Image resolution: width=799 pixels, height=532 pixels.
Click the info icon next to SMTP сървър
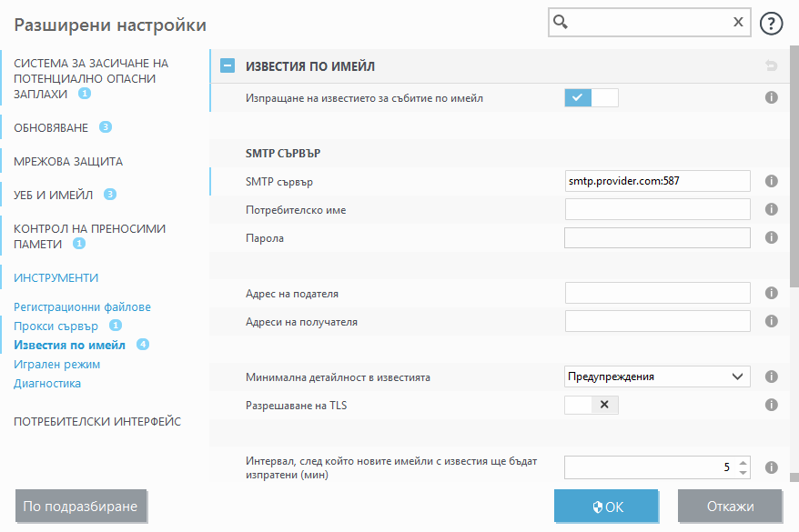point(771,181)
